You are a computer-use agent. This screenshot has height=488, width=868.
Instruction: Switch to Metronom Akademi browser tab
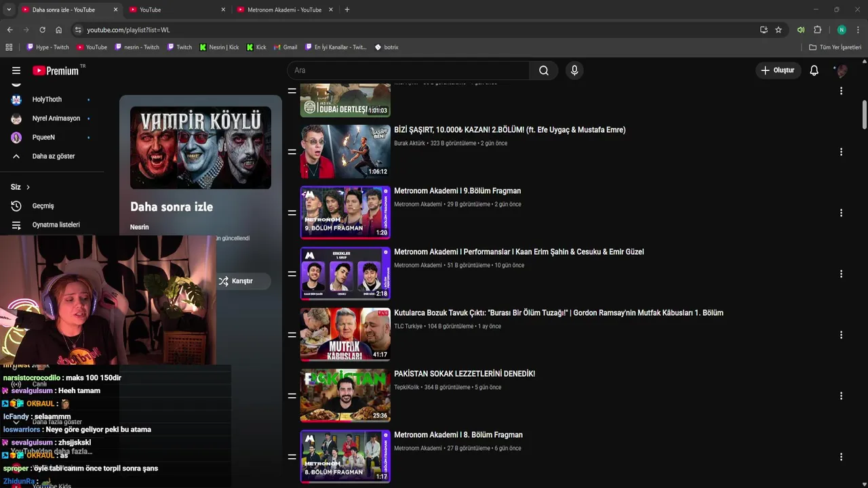pos(284,9)
